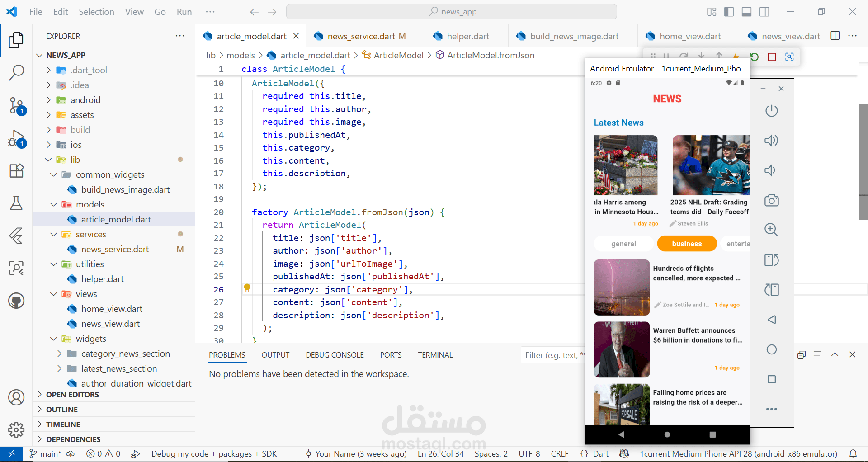Open the Selection menu
This screenshot has width=868, height=462.
click(96, 12)
